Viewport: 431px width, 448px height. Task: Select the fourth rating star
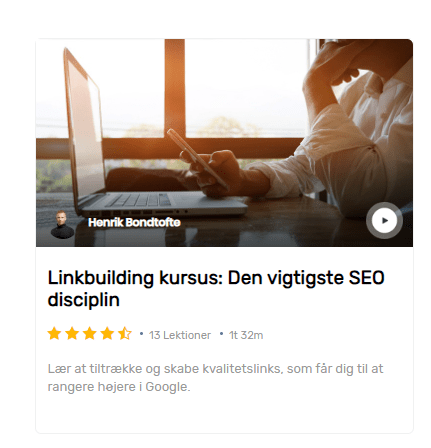107,334
